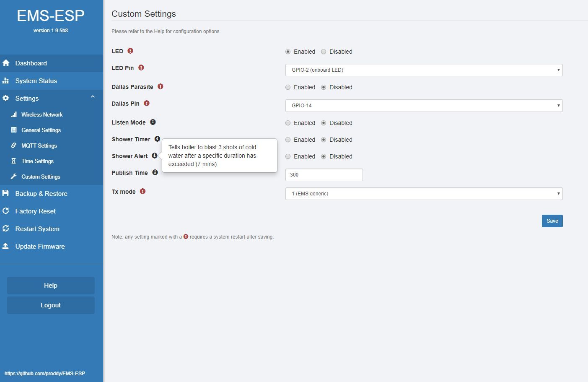Viewport: 588px width, 382px height.
Task: Click the Dallas Pin warning icon
Action: 147,103
